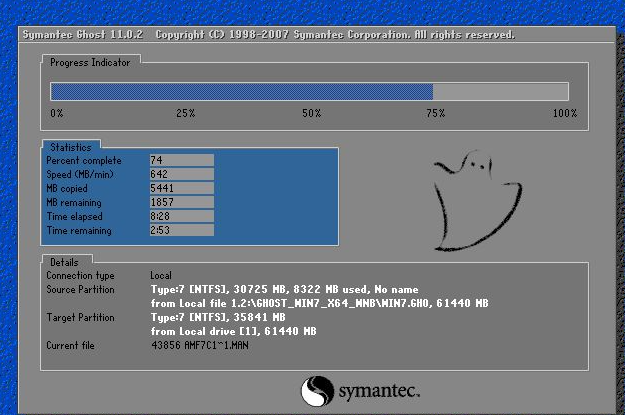The image size is (625, 415).
Task: Click the blue filled progress bar
Action: tap(242, 92)
